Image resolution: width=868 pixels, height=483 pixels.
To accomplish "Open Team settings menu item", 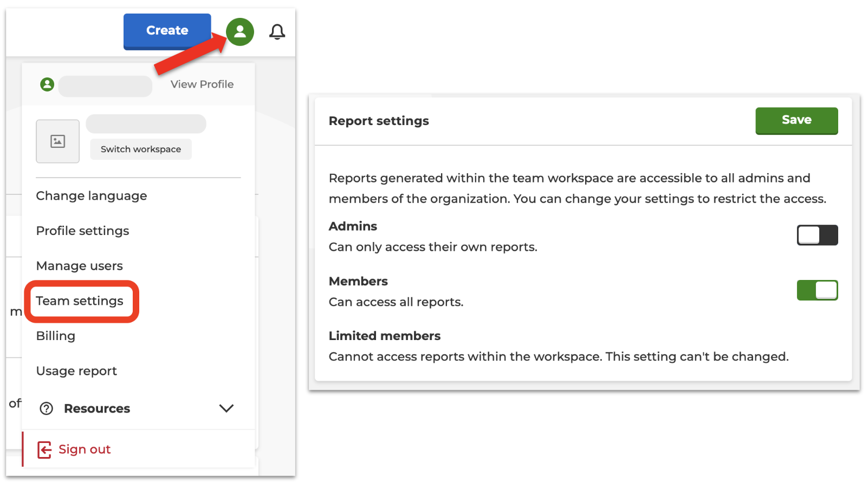I will click(80, 301).
